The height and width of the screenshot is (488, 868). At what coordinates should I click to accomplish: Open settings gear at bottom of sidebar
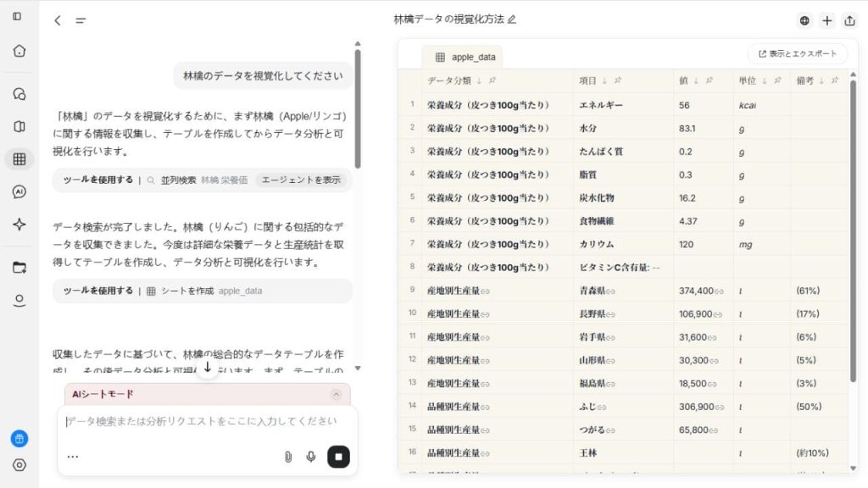[x=19, y=464]
